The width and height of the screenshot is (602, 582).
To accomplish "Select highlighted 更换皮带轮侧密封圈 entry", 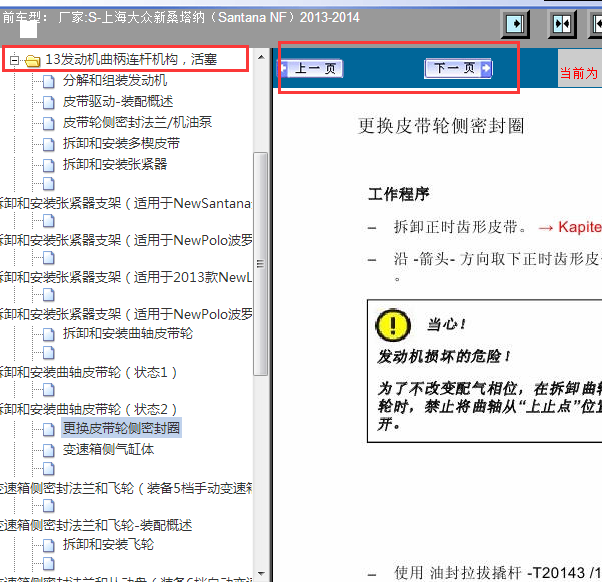I will (121, 428).
